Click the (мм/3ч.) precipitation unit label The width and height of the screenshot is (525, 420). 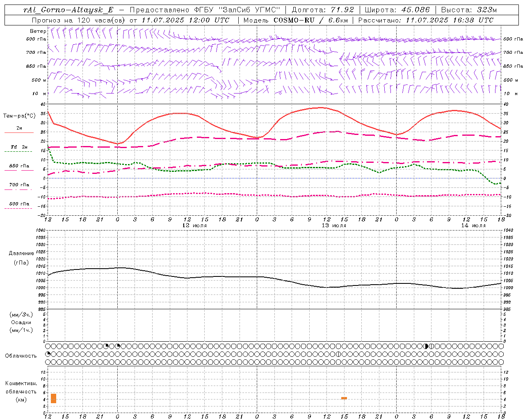21,315
